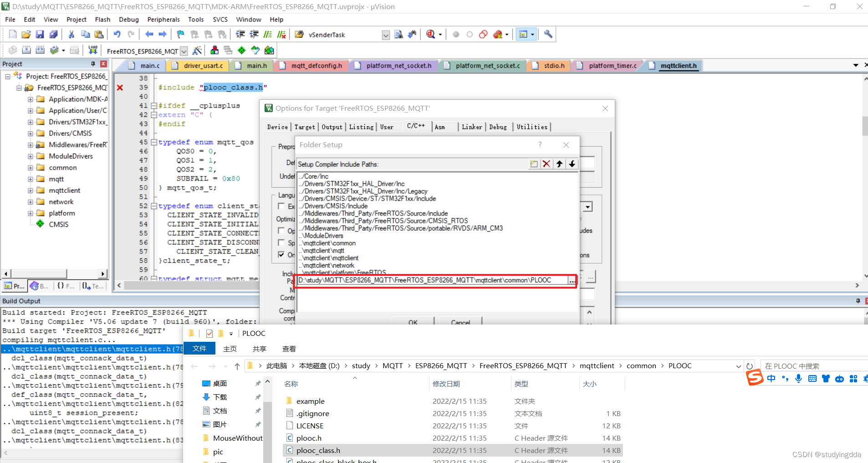The image size is (868, 463).
Task: Open the Peripherals menu
Action: 163,20
